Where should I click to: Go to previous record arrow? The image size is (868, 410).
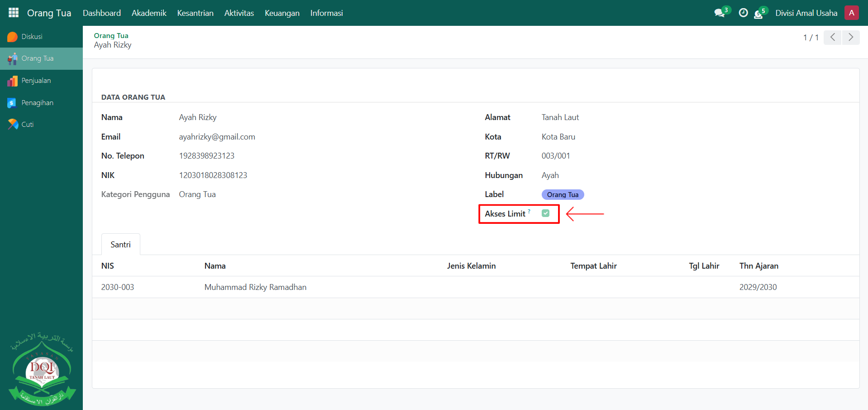coord(832,37)
